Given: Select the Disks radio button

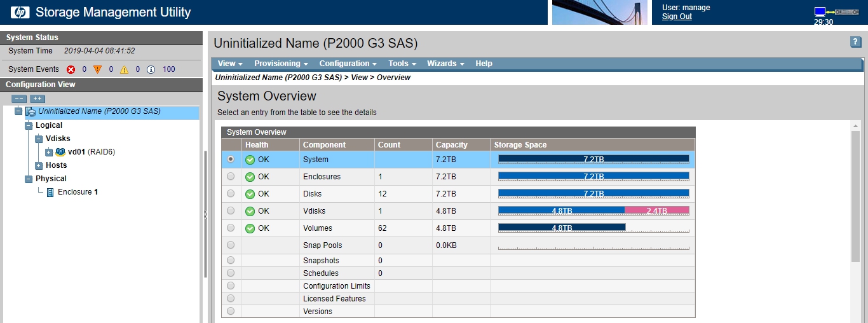Looking at the screenshot, I should [x=230, y=193].
